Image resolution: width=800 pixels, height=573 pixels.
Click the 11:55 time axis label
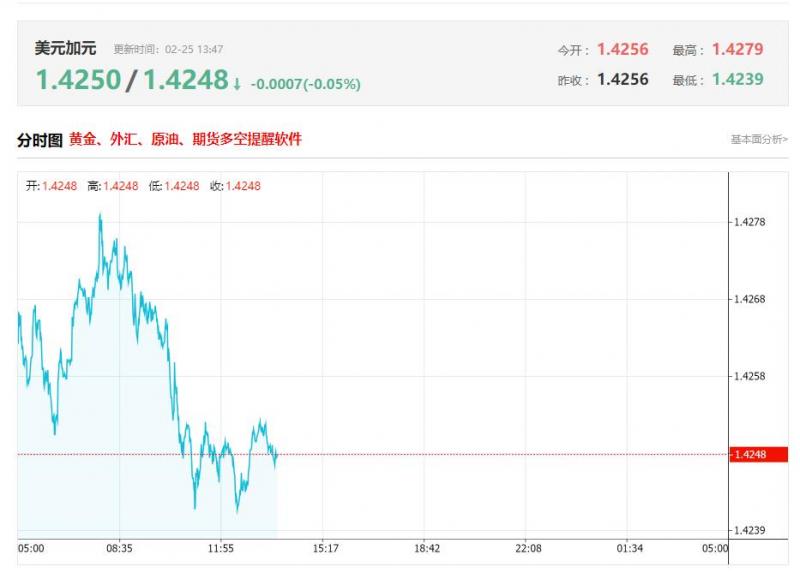pos(220,548)
